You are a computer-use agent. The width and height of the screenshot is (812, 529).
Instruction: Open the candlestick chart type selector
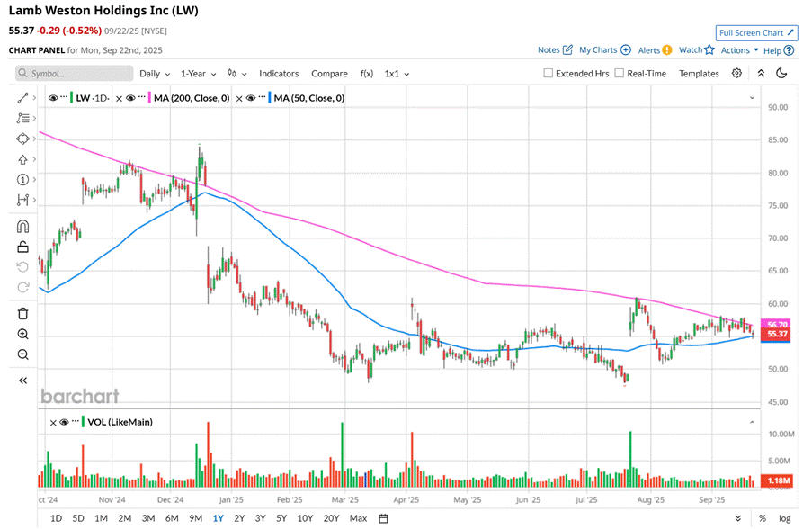236,74
